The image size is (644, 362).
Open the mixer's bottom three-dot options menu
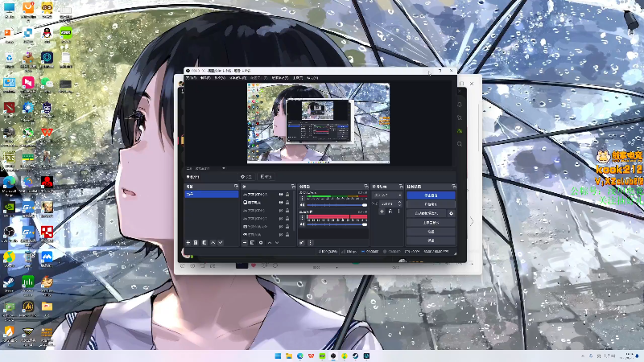click(x=310, y=243)
